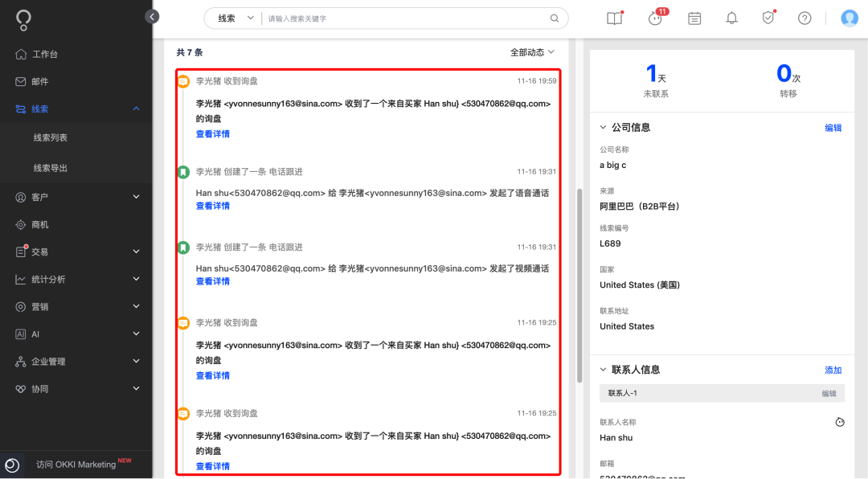Click the help question mark icon
The image size is (868, 479).
point(805,18)
